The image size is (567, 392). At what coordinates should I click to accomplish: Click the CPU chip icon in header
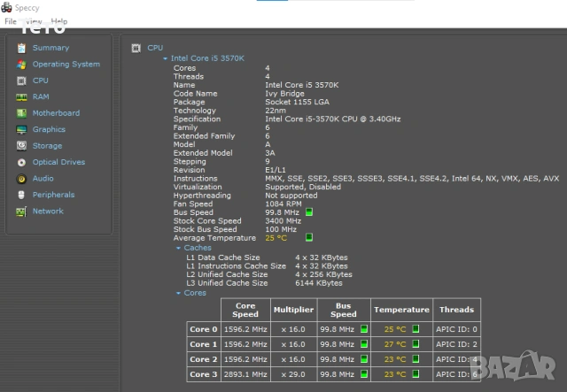pyautogui.click(x=136, y=48)
